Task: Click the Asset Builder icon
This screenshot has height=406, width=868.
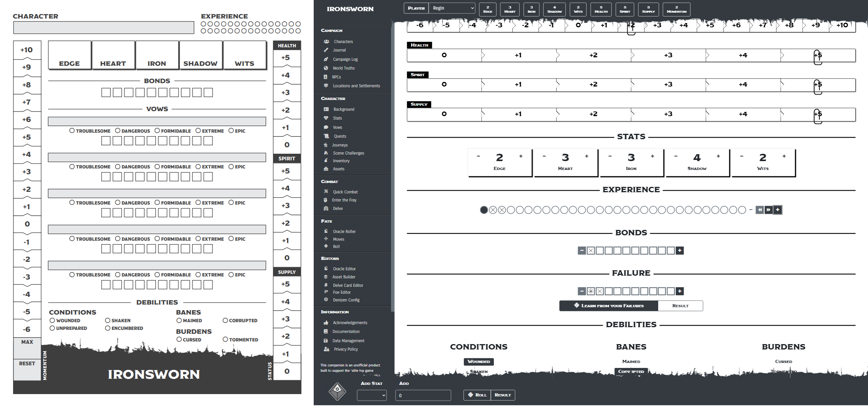Action: [326, 276]
